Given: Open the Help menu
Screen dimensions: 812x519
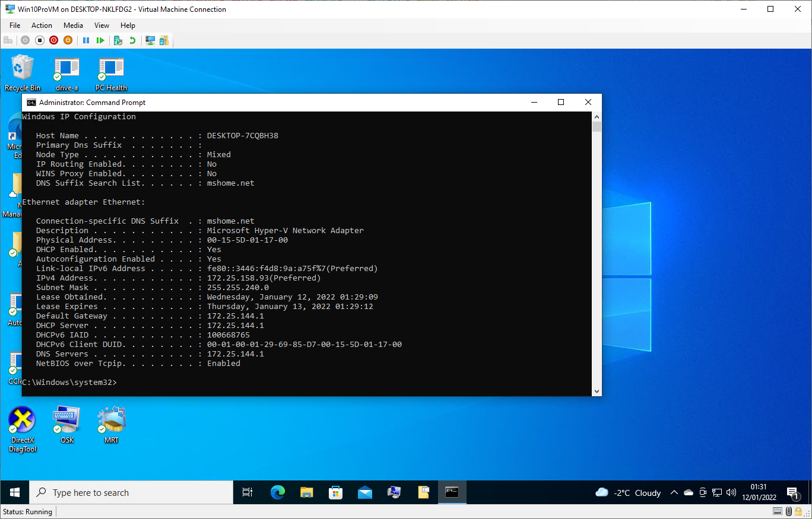Looking at the screenshot, I should [128, 26].
